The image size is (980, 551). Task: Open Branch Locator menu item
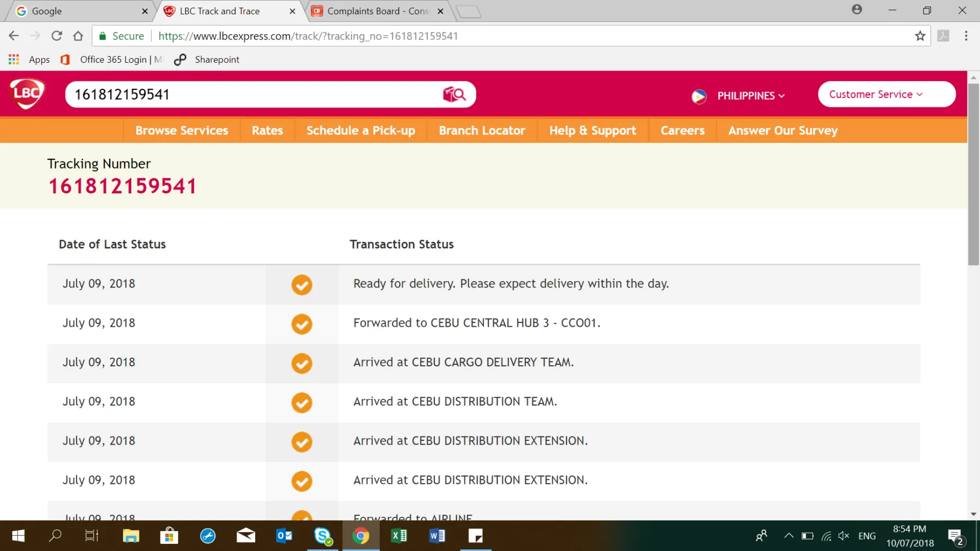click(x=482, y=131)
